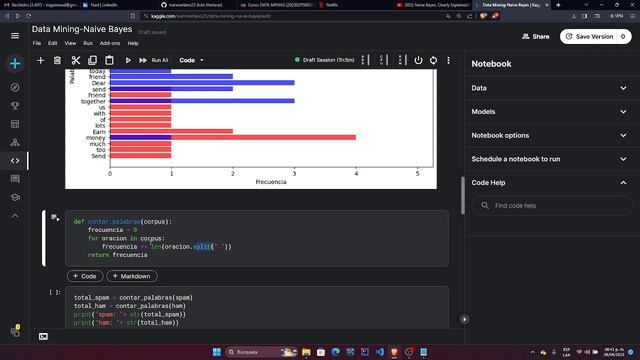640x360 pixels.
Task: Run the contar_palabras cell via its run icon
Action: (55, 218)
